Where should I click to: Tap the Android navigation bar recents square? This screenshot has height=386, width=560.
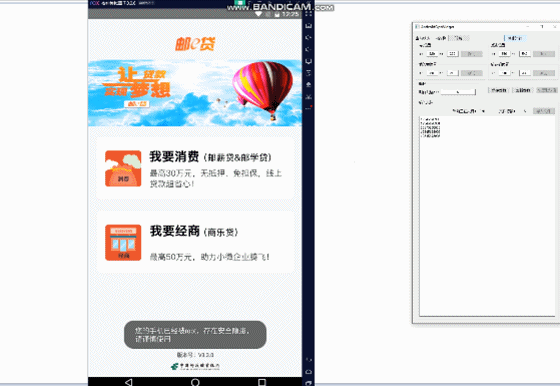[262, 382]
